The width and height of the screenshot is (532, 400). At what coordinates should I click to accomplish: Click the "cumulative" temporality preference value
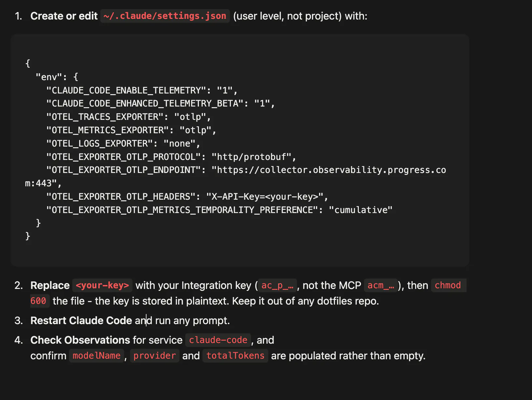point(361,210)
